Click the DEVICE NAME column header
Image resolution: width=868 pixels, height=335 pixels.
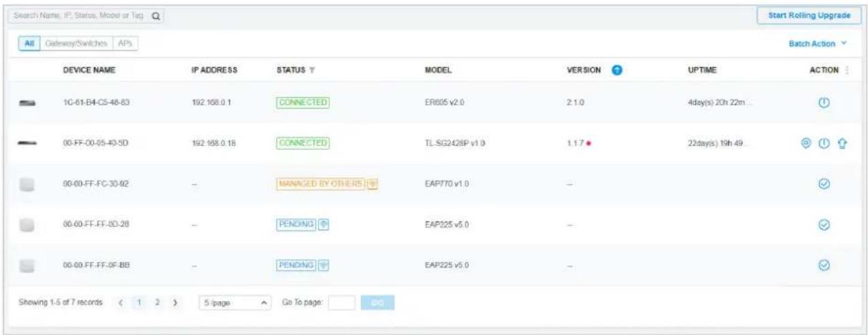pos(89,71)
